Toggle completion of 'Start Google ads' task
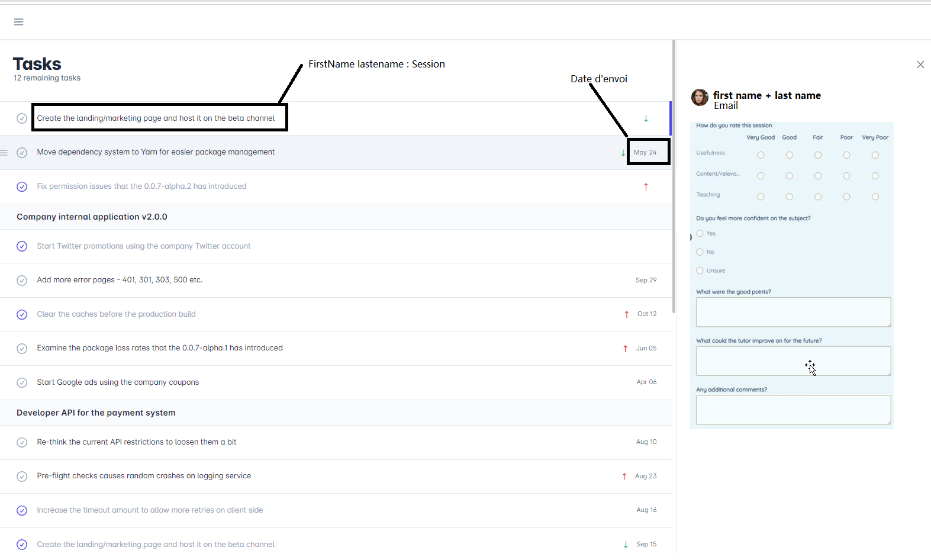Screen dimensions: 931x560 click(x=22, y=382)
